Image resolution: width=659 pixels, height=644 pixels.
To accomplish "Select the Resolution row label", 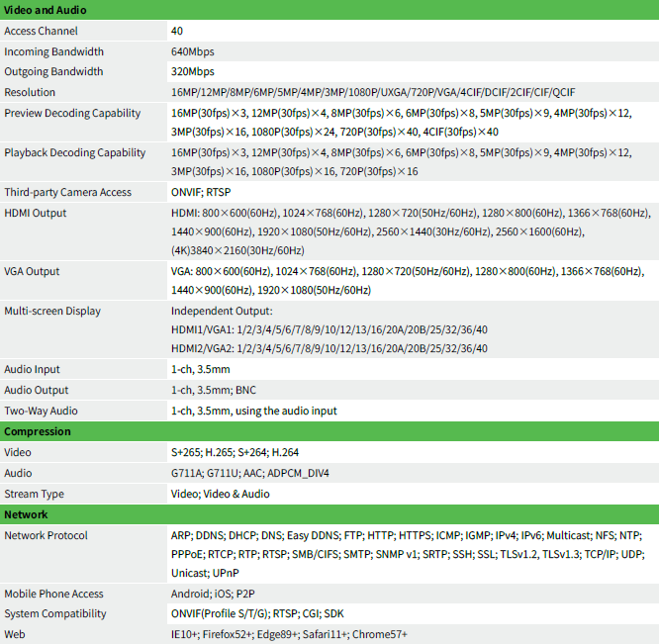I will pos(30,92).
